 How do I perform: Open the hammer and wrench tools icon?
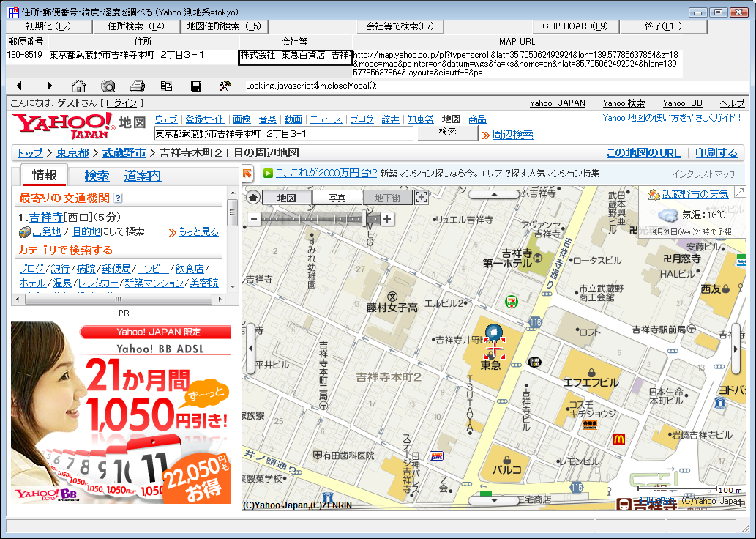[225, 86]
